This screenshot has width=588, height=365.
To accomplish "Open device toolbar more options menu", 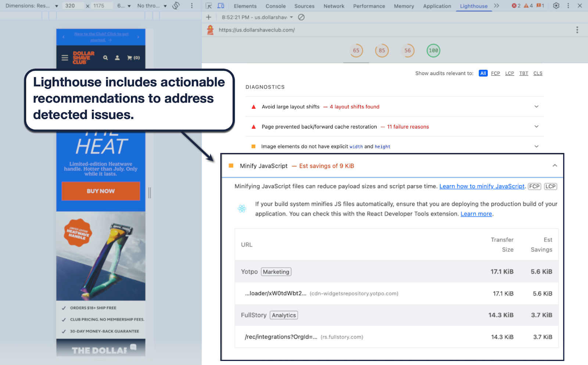I will tap(191, 6).
